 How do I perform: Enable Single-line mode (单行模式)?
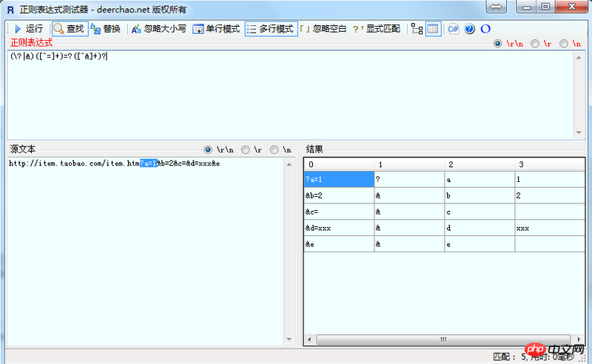[x=217, y=29]
